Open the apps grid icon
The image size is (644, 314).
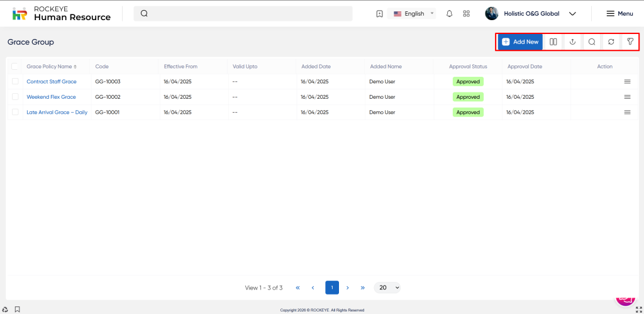coord(466,14)
